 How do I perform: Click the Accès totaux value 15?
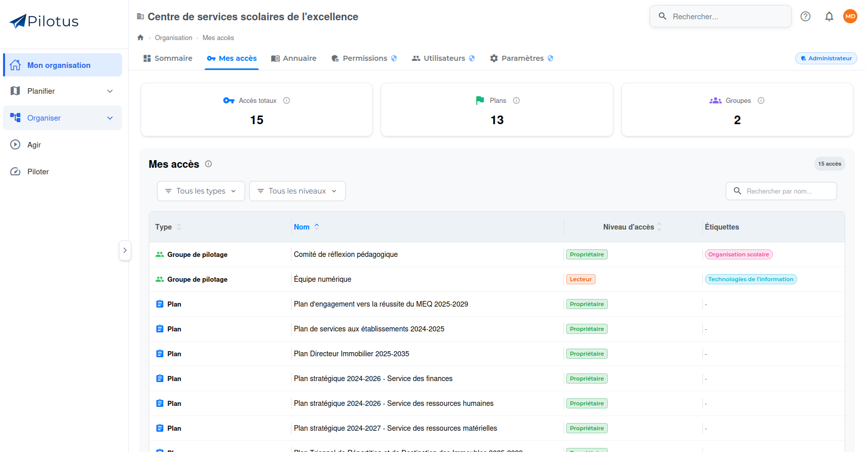257,120
